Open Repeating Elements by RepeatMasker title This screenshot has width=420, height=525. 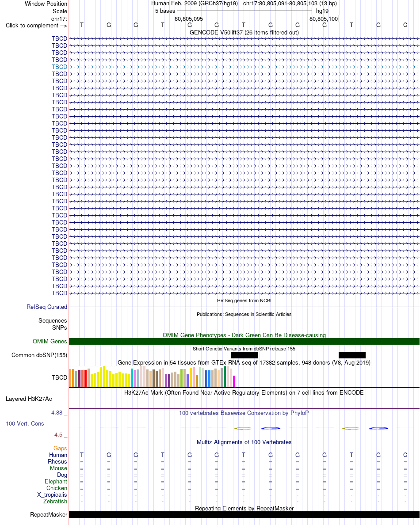click(244, 509)
